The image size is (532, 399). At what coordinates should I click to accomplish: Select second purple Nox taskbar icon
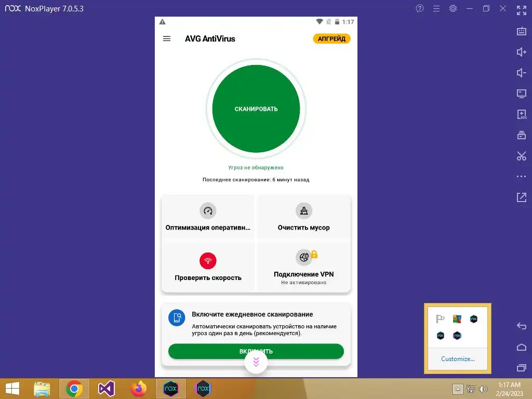(203, 389)
